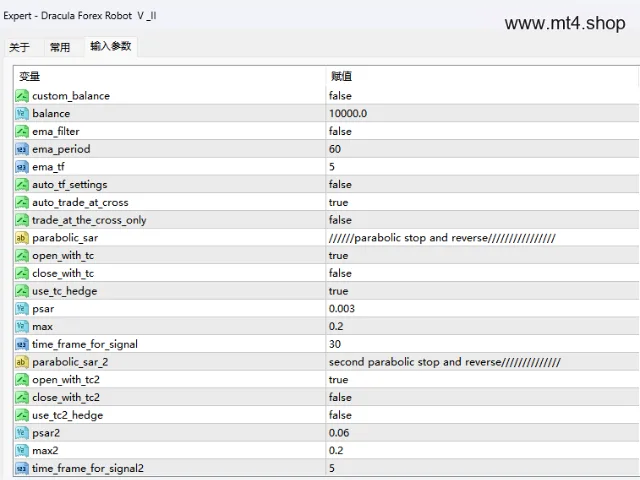This screenshot has width=640, height=480.
Task: Click the boolean icon beside close_with_tc2
Action: (x=22, y=398)
